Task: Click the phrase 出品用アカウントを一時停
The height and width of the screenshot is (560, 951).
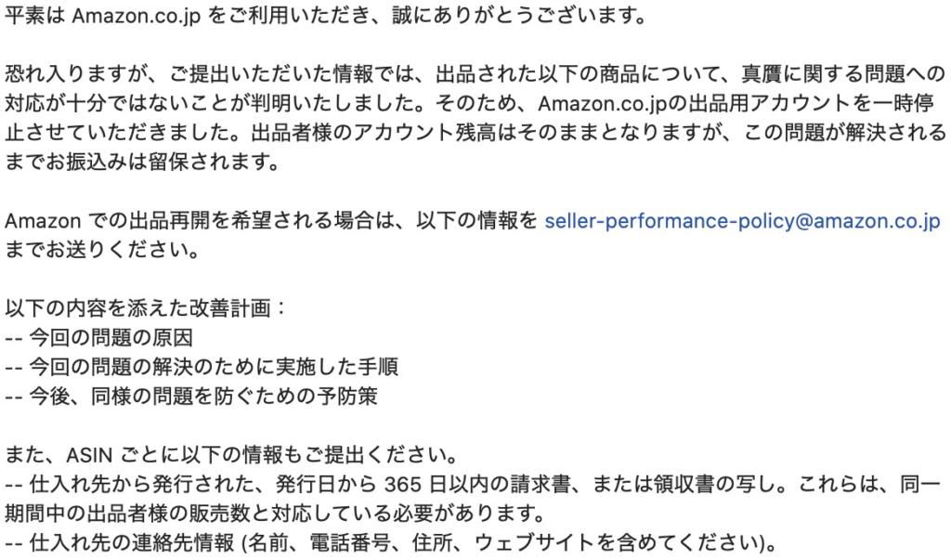Action: 811,103
